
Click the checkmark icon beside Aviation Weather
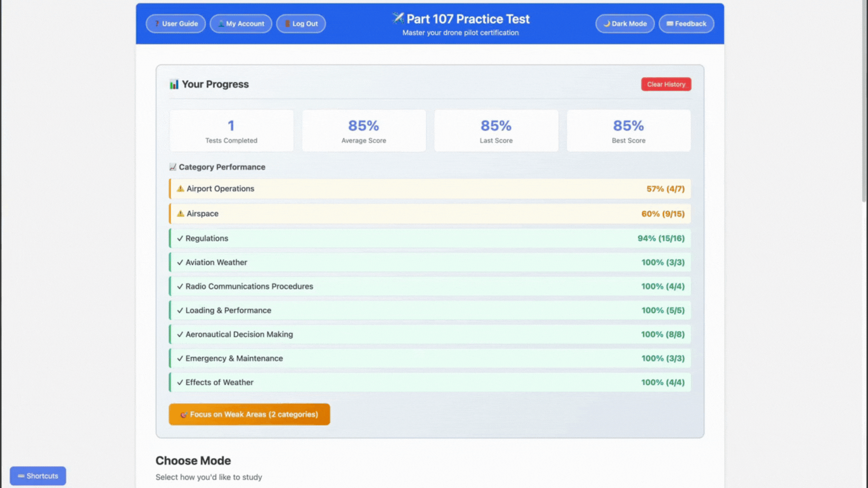(180, 263)
